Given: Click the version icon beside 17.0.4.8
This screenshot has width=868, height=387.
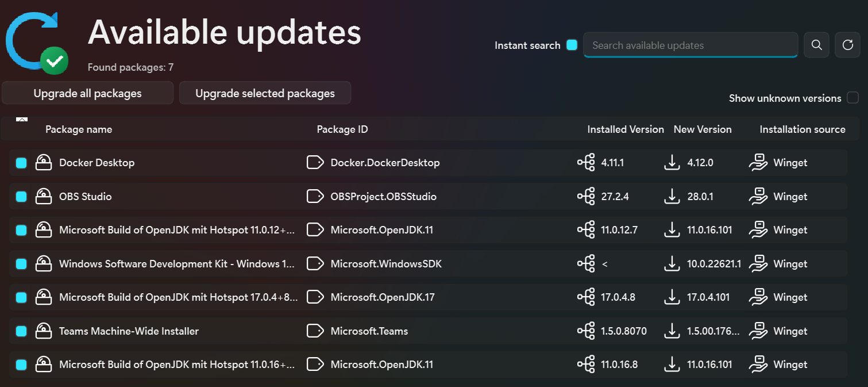Looking at the screenshot, I should tap(586, 297).
